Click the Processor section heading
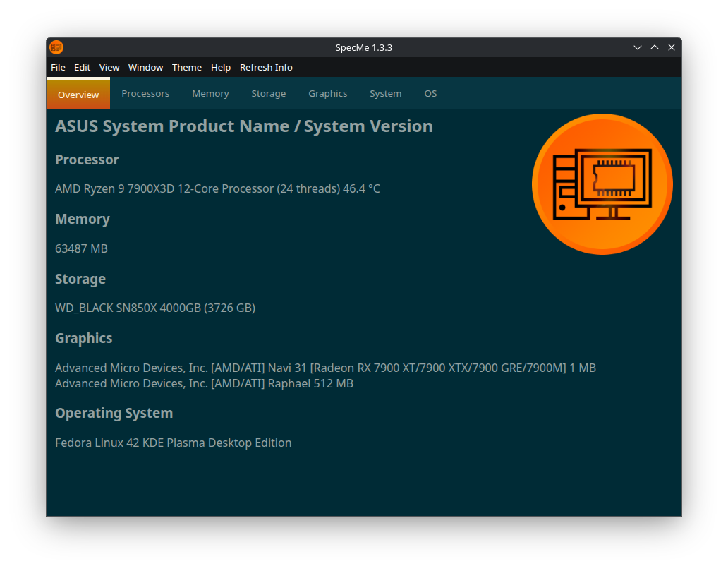Image resolution: width=728 pixels, height=571 pixels. point(87,160)
